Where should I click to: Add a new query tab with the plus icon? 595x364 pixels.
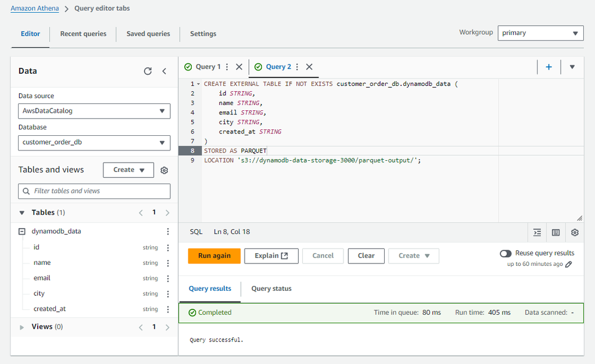549,67
